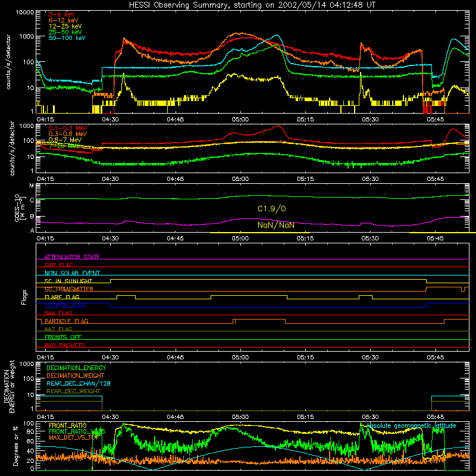Click the "C" level on the GOES axis
Screen dimensions: 476x476
coord(32,200)
